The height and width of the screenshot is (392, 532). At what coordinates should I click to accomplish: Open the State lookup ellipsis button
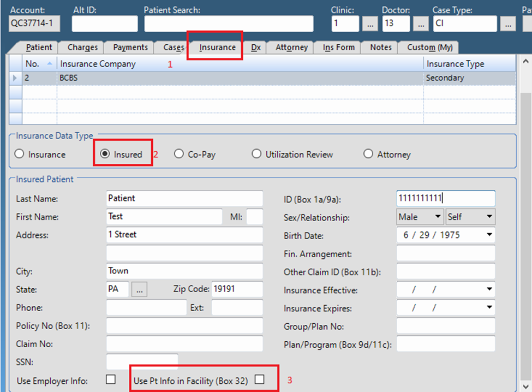coord(140,289)
